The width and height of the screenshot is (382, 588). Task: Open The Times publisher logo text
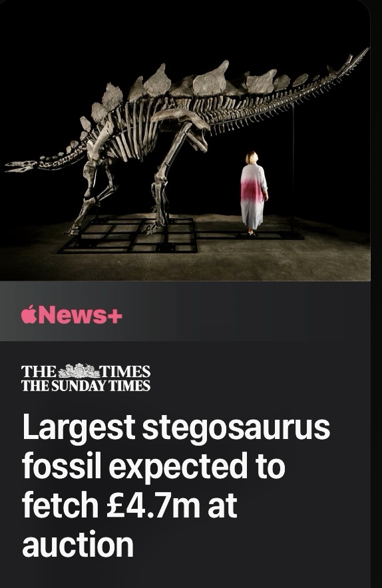[86, 371]
